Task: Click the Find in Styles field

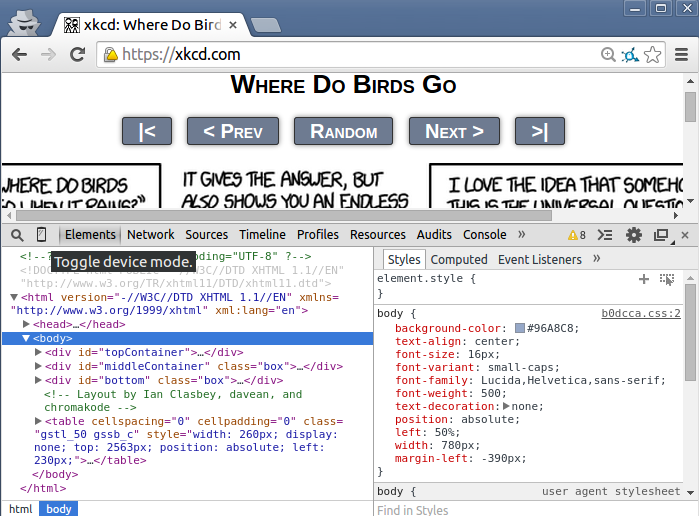Action: 530,510
